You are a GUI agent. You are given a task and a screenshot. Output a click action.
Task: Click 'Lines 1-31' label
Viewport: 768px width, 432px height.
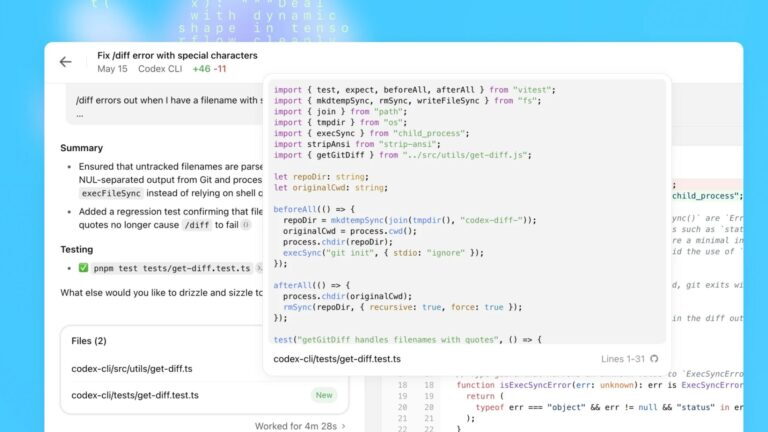pos(623,359)
